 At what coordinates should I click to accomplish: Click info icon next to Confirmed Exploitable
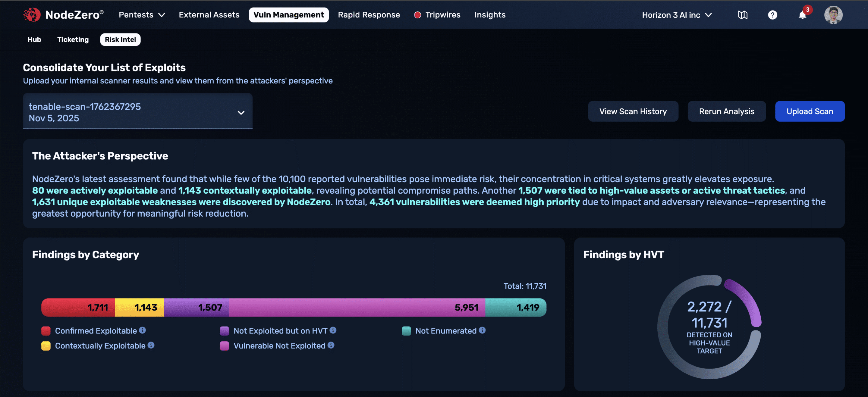[143, 330]
